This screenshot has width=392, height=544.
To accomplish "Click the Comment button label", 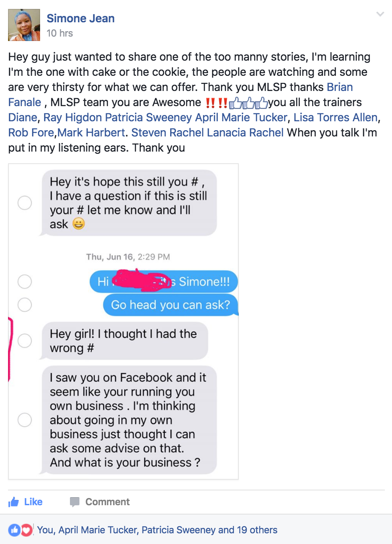I will (107, 502).
